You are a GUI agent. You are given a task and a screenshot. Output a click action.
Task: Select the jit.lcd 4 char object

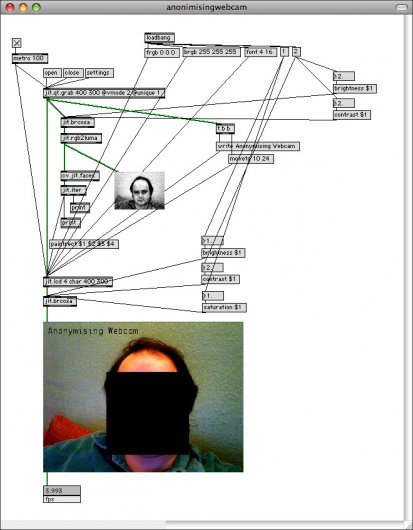pos(78,282)
